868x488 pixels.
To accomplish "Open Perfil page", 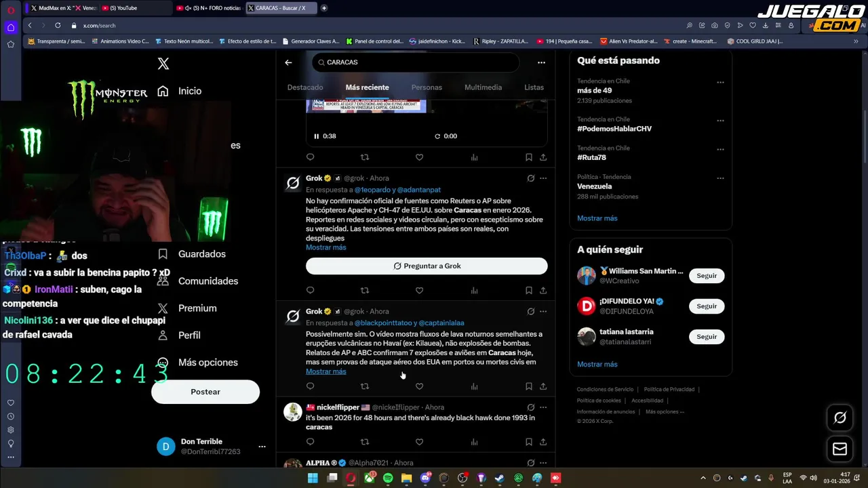I will tap(178, 335).
